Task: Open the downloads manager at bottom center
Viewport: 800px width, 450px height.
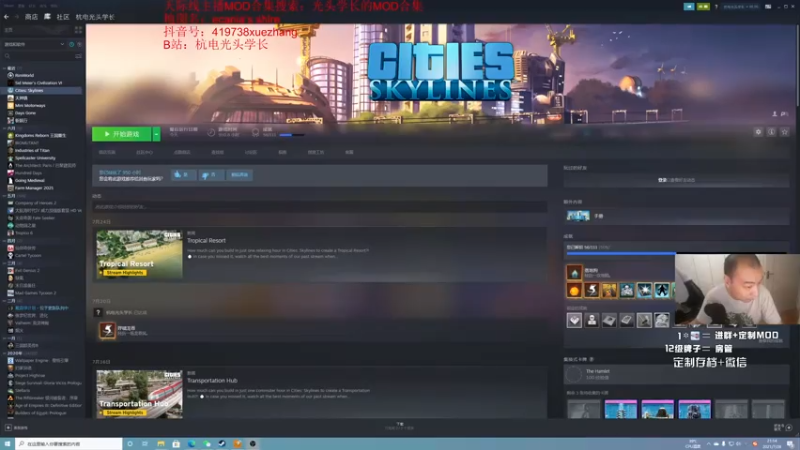Action: (399, 426)
